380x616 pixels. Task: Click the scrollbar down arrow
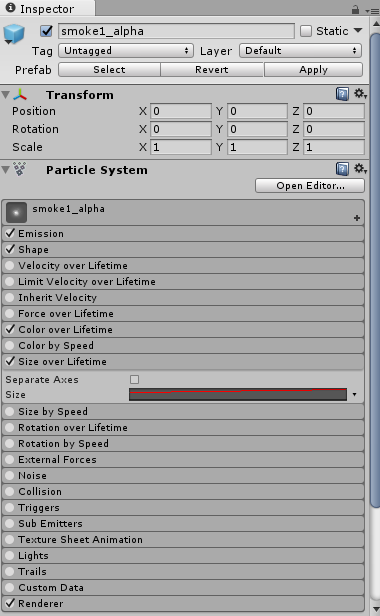375,610
